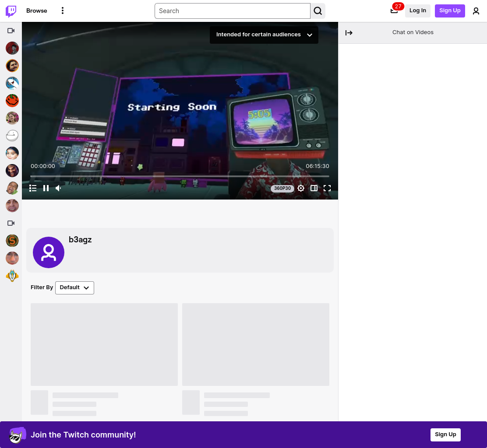Open the Filter By Default dropdown

[x=74, y=287]
